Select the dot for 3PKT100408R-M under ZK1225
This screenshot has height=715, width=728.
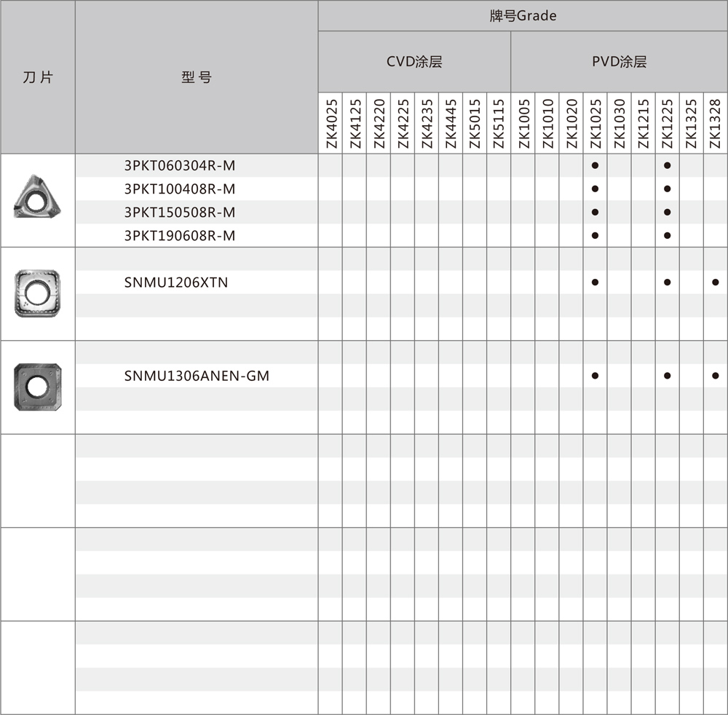click(667, 189)
